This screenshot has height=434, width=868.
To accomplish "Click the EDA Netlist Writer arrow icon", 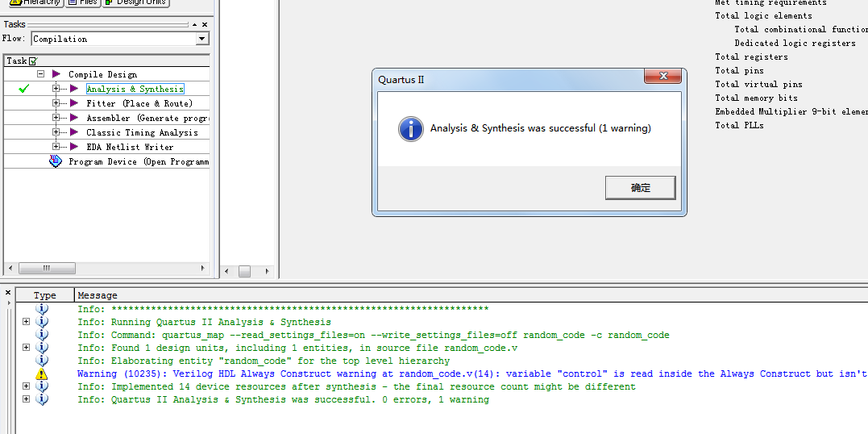I will pos(74,146).
